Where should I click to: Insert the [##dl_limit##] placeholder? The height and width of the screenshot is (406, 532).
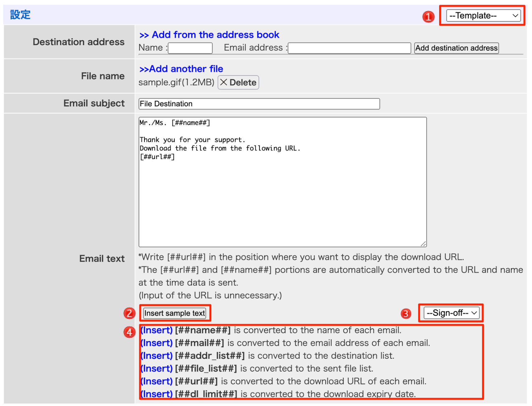(x=156, y=394)
